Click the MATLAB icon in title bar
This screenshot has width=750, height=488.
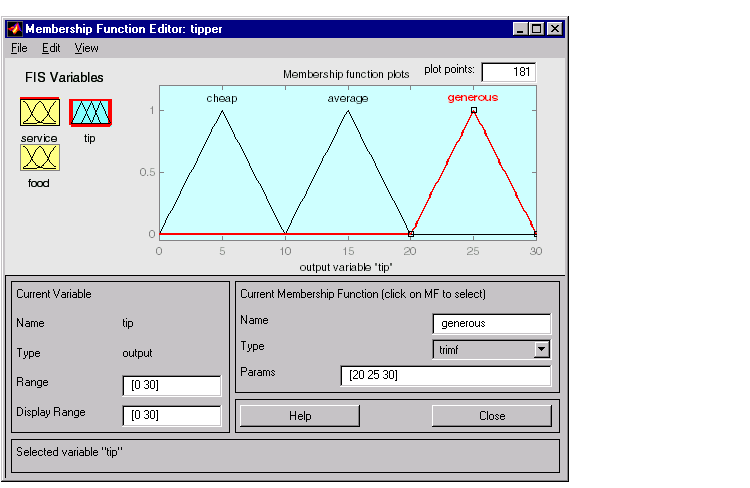pos(15,29)
